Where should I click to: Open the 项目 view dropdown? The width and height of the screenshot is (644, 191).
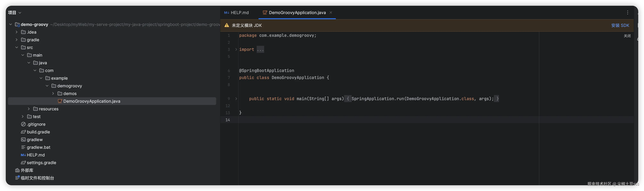pyautogui.click(x=15, y=12)
